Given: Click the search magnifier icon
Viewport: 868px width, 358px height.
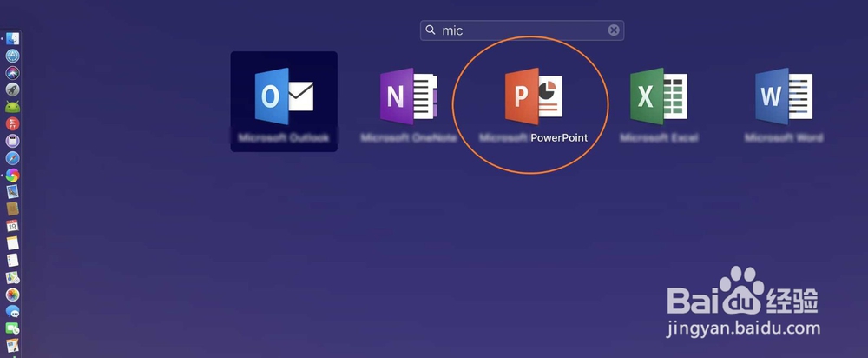Looking at the screenshot, I should coord(431,30).
